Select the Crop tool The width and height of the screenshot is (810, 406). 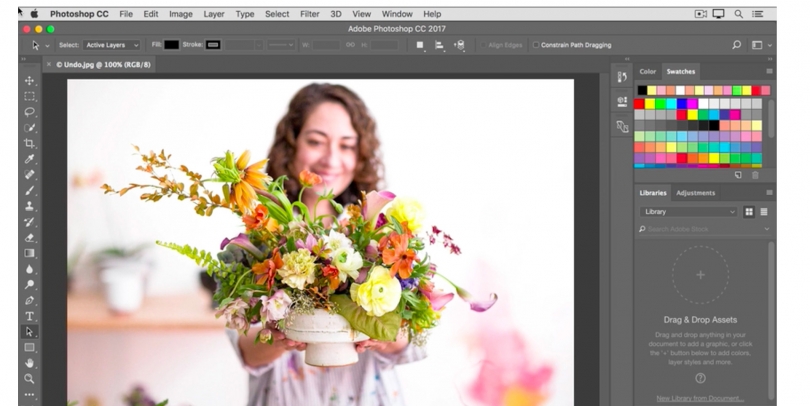click(29, 143)
